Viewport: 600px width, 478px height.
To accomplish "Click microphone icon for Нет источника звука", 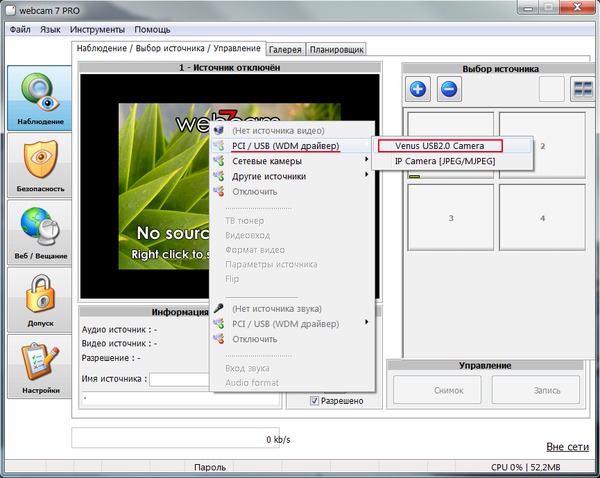I will click(219, 308).
